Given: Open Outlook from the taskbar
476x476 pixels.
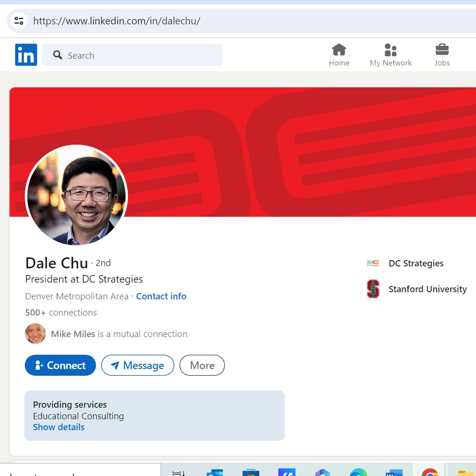Looking at the screenshot, I should click(x=215, y=472).
